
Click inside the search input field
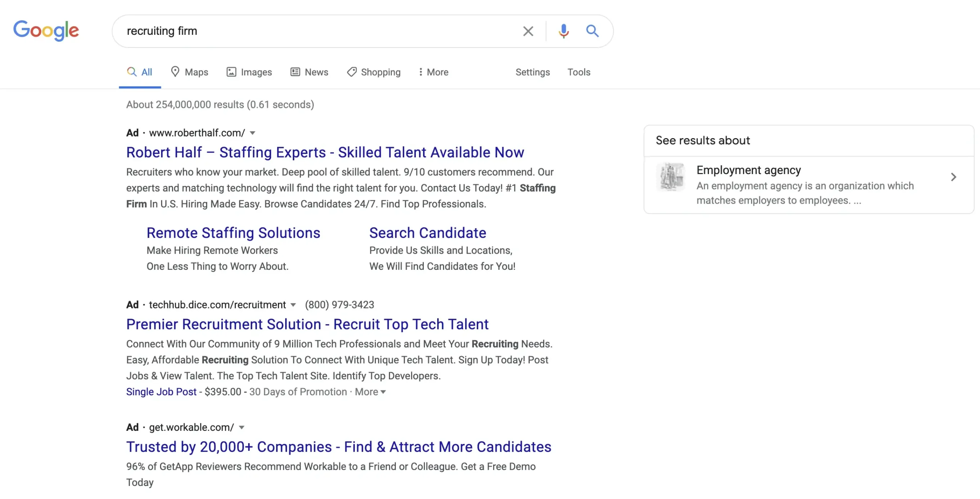pos(306,31)
